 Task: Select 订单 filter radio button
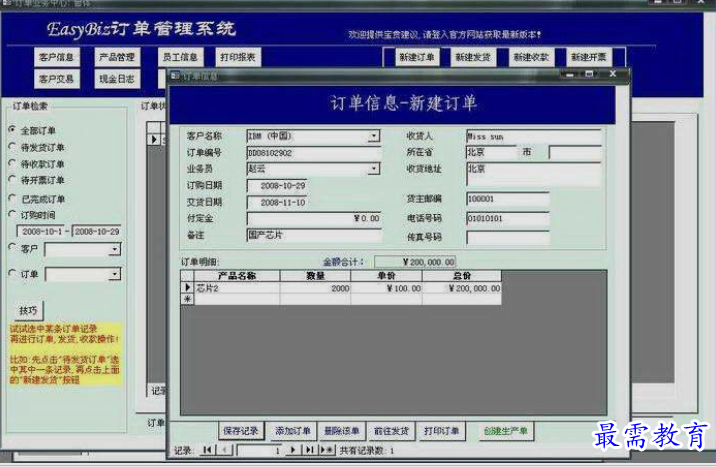tap(12, 273)
